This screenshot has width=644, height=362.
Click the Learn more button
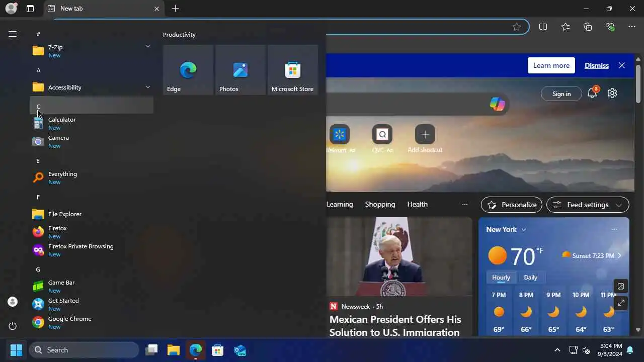[x=551, y=65]
